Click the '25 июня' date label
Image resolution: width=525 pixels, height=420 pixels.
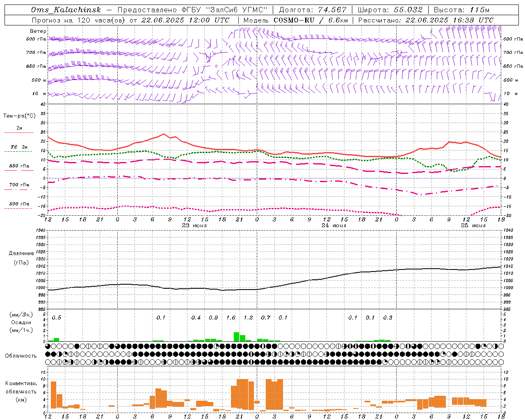(473, 226)
